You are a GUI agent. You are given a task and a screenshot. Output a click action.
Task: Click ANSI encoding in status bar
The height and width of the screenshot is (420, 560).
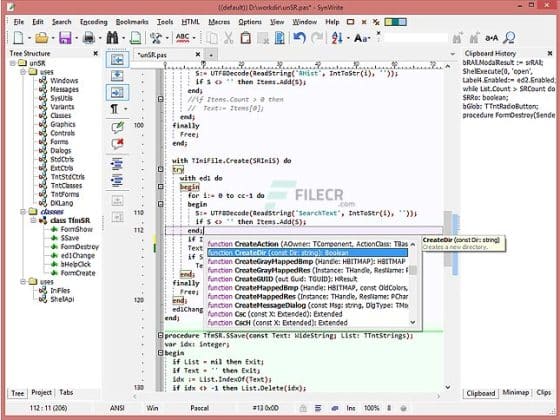[117, 408]
